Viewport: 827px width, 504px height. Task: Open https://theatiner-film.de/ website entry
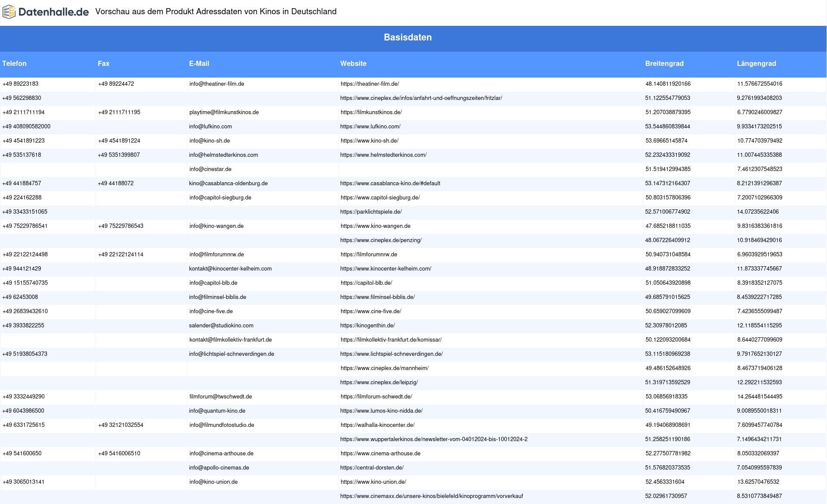(x=370, y=84)
